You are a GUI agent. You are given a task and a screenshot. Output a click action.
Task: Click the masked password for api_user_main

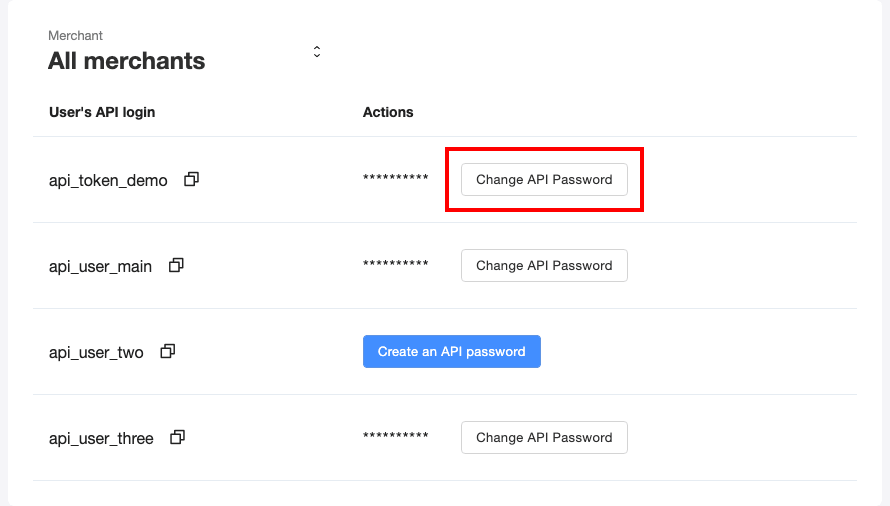[395, 266]
